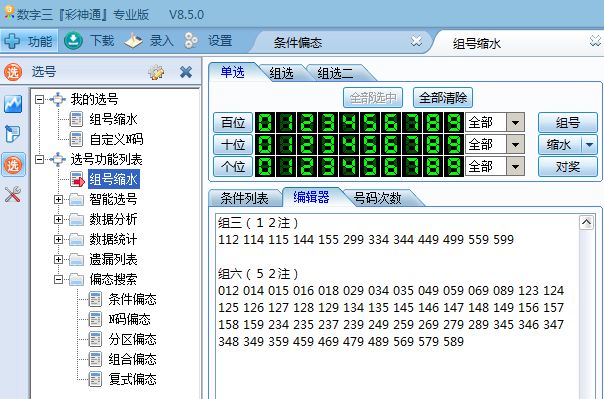
Task: Select 组号缩水 under 我的选号
Action: click(113, 119)
